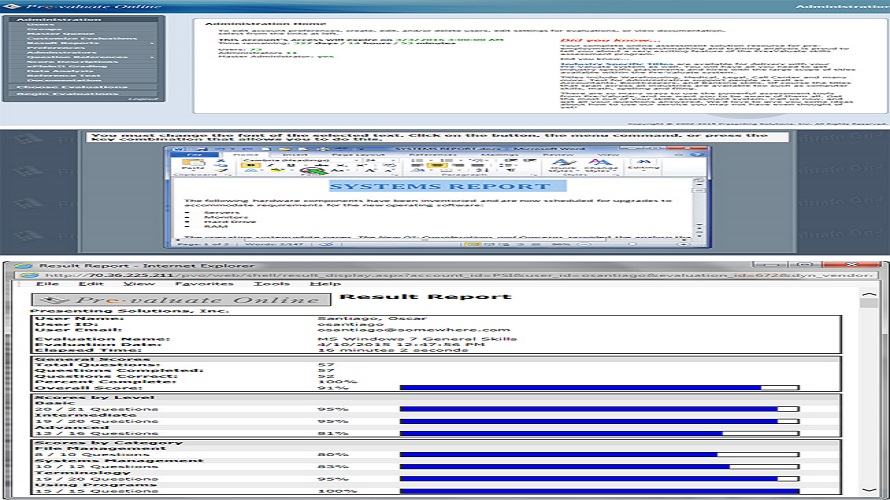Switch to the Mailings tab in Word

point(499,154)
